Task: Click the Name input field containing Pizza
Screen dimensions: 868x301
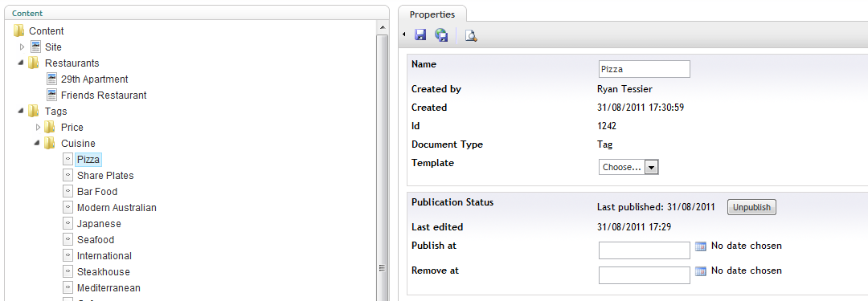Action: [645, 69]
